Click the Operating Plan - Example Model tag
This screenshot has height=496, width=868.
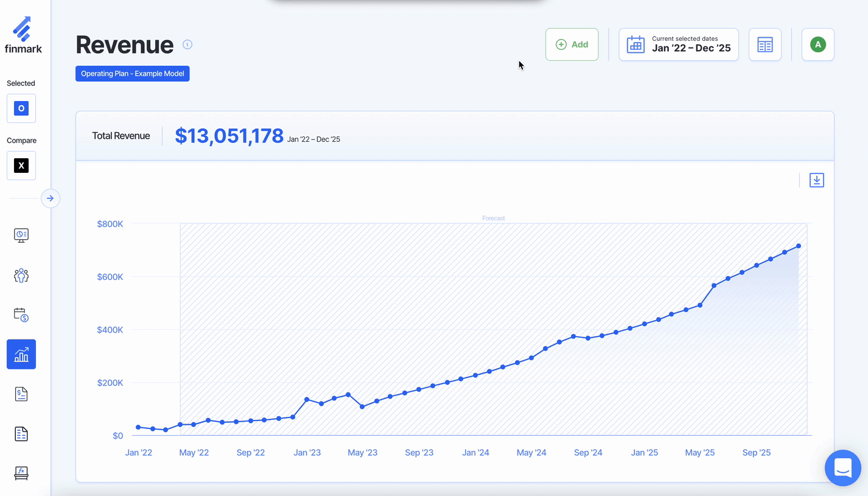[x=133, y=74]
